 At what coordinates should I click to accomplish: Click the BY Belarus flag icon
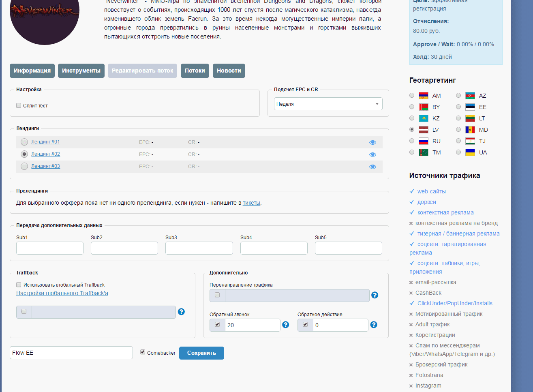click(423, 107)
